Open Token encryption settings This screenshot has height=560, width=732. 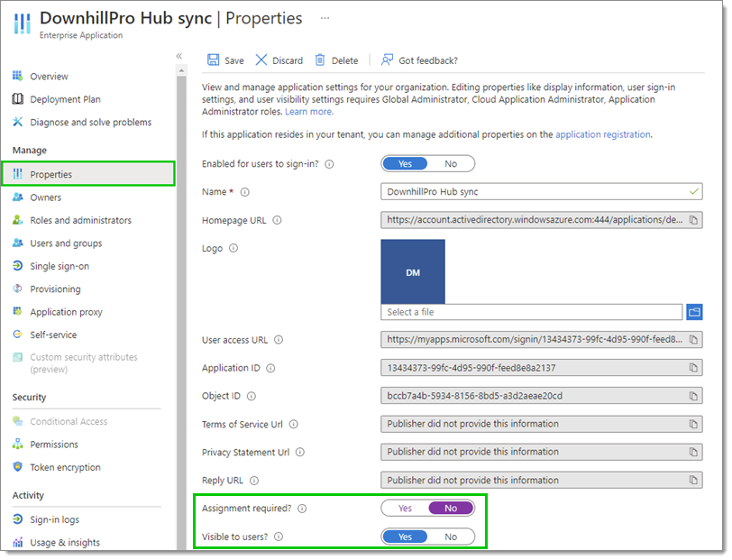tap(65, 467)
